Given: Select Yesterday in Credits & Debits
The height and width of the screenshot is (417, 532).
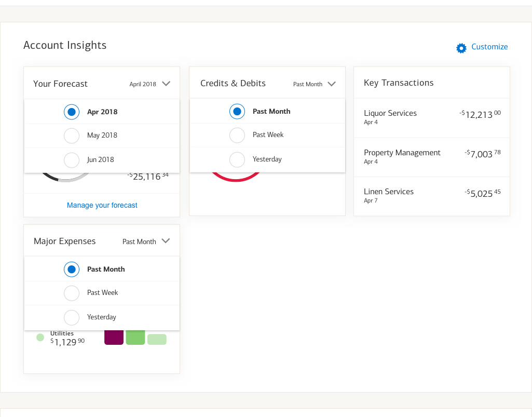Looking at the screenshot, I should pos(237,159).
